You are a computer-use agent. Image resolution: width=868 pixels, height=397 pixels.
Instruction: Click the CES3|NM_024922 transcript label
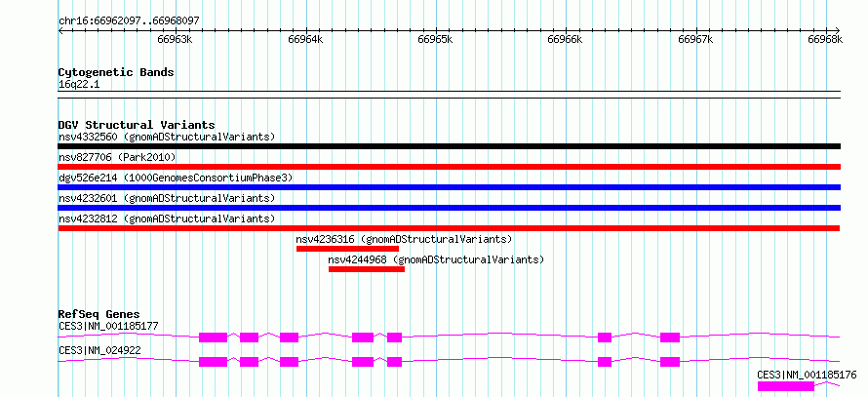pos(99,350)
